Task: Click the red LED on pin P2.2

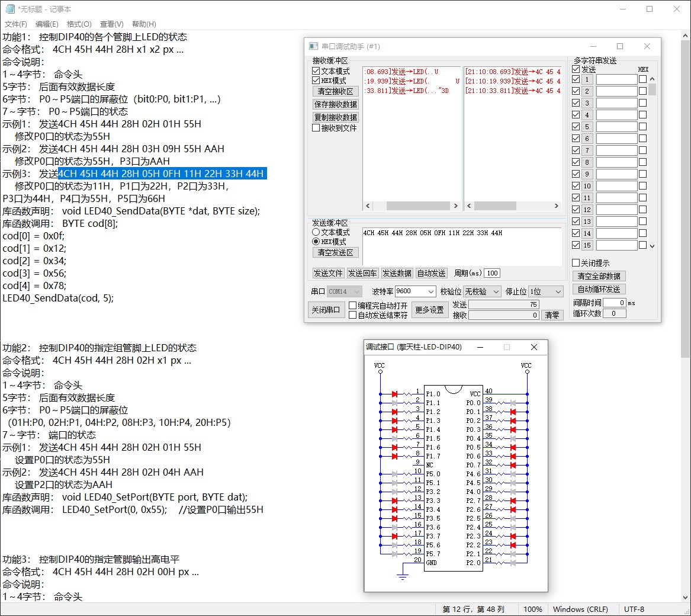Action: click(513, 545)
